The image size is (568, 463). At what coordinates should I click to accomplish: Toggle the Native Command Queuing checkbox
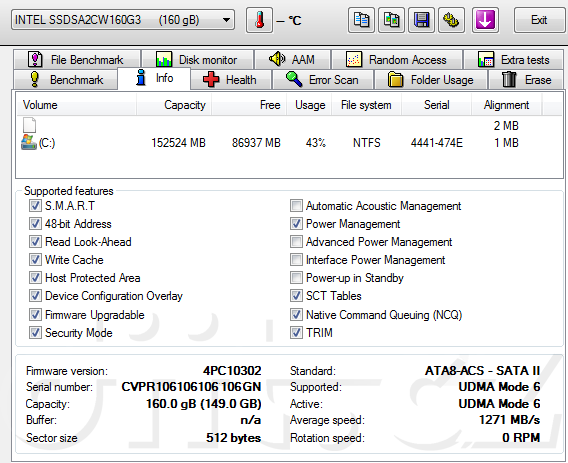click(x=296, y=314)
